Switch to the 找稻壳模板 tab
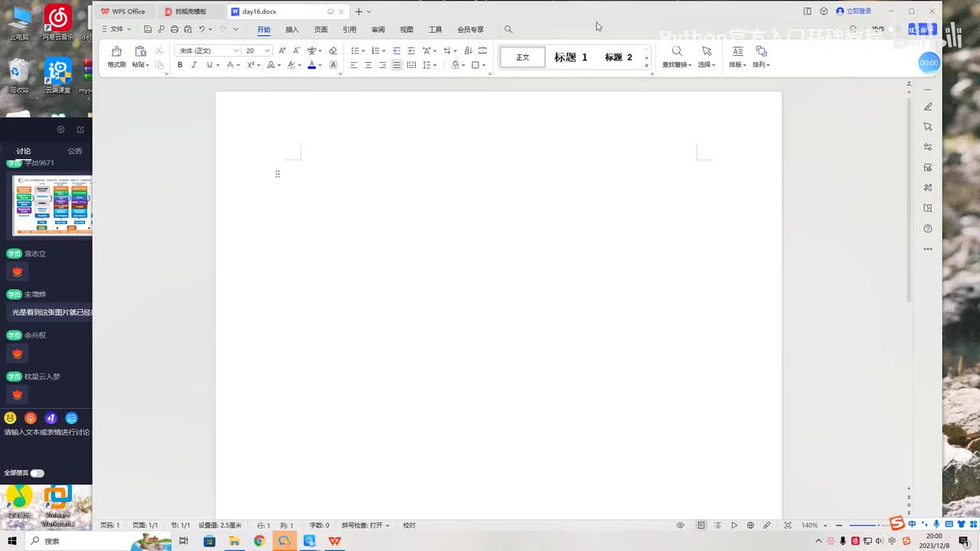Image resolution: width=980 pixels, height=551 pixels. coord(191,11)
